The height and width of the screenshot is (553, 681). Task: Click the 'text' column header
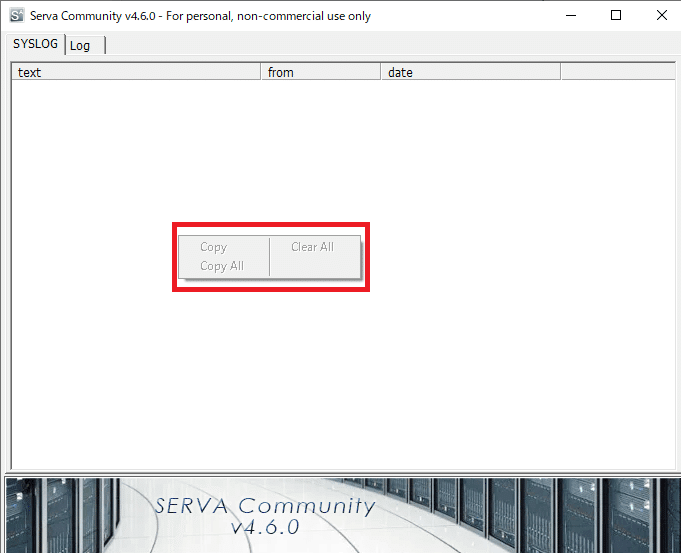point(136,72)
